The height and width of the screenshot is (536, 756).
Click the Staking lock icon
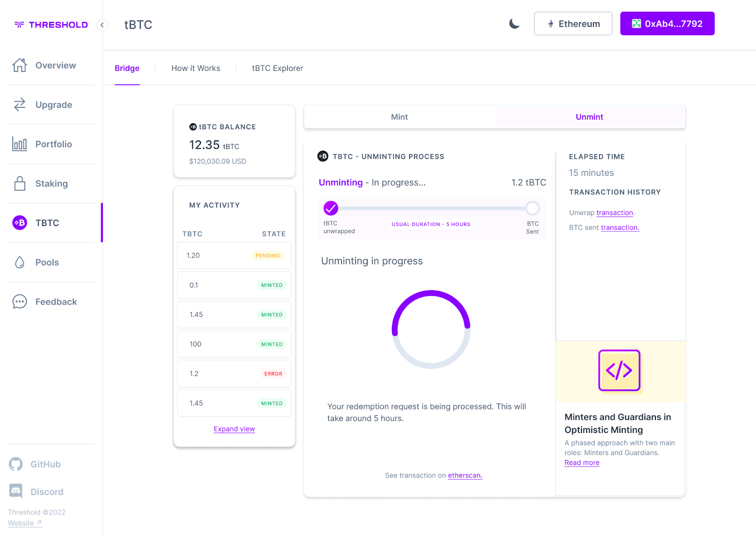click(x=20, y=183)
